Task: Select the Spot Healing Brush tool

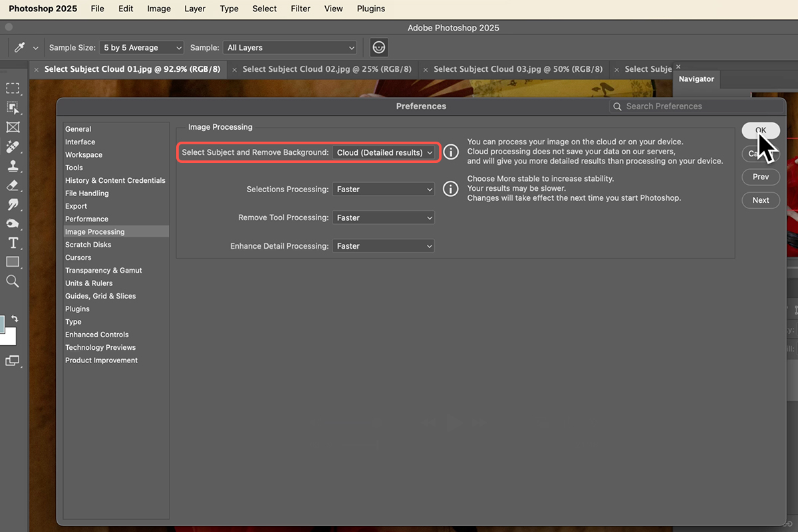Action: click(13, 146)
